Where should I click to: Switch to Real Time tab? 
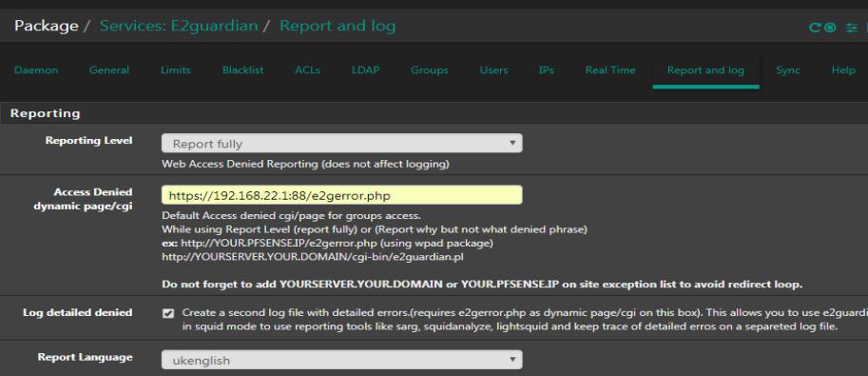[610, 70]
